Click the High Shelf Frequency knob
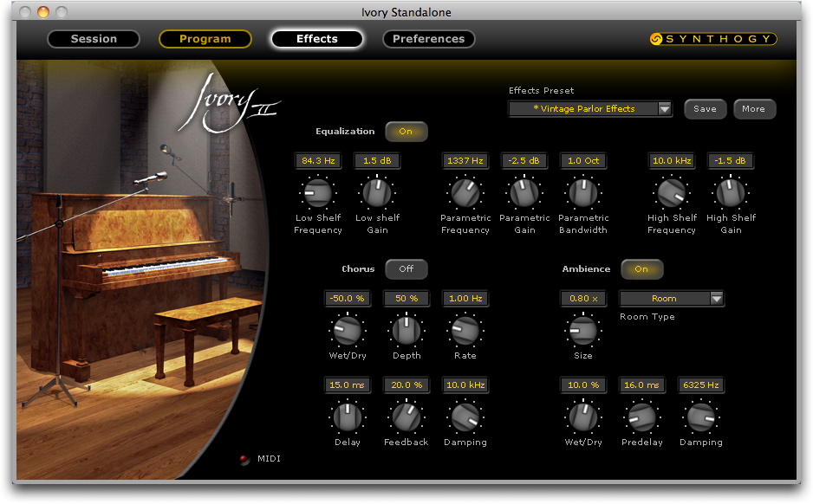Screen dimensions: 813x504 (x=672, y=193)
